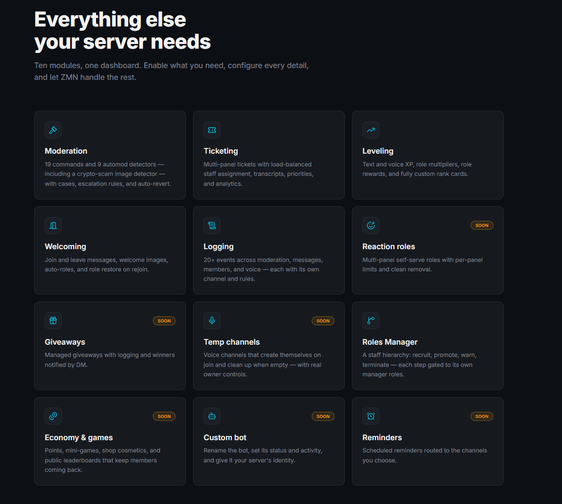562x504 pixels.
Task: Click the Logging scroll icon
Action: tap(212, 225)
